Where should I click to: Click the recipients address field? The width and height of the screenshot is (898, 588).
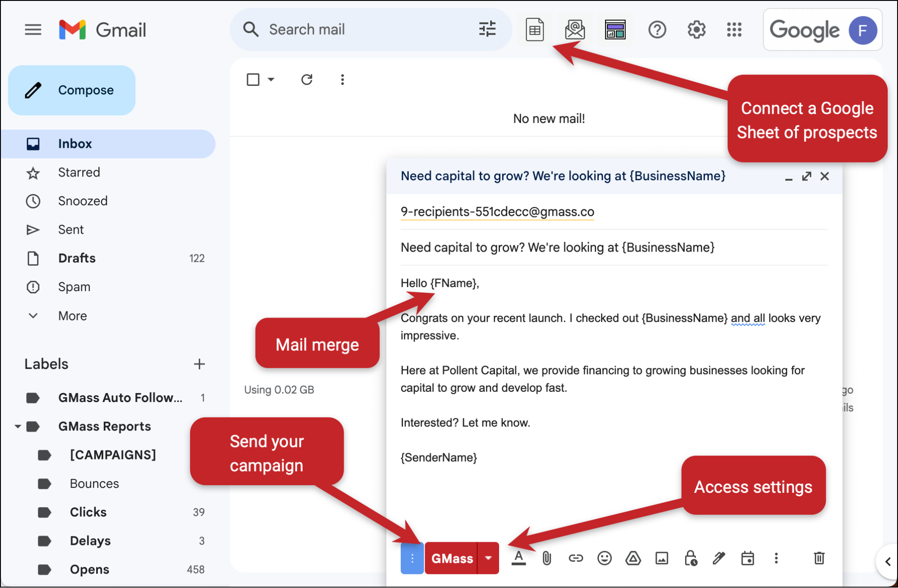pos(614,212)
